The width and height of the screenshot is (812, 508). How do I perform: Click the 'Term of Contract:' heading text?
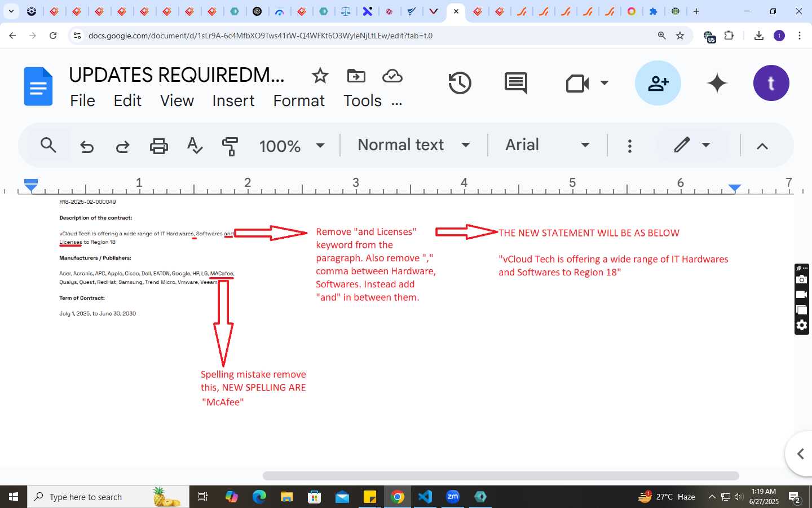click(82, 297)
